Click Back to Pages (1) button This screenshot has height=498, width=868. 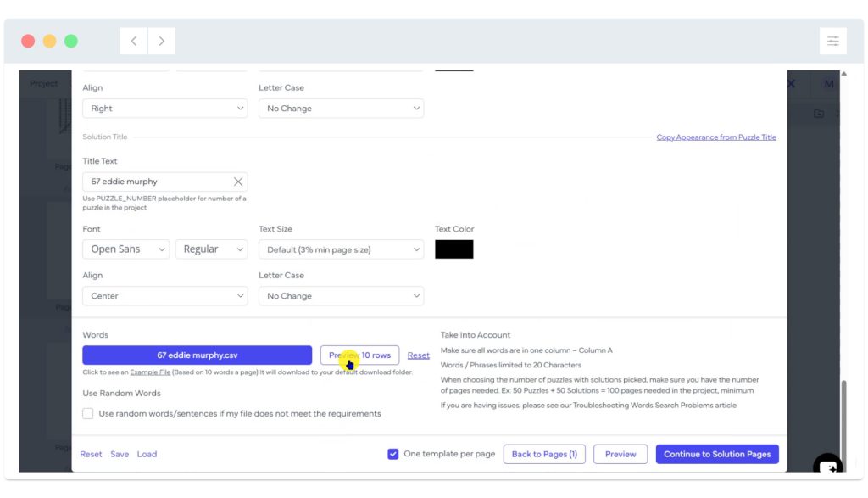coord(544,454)
